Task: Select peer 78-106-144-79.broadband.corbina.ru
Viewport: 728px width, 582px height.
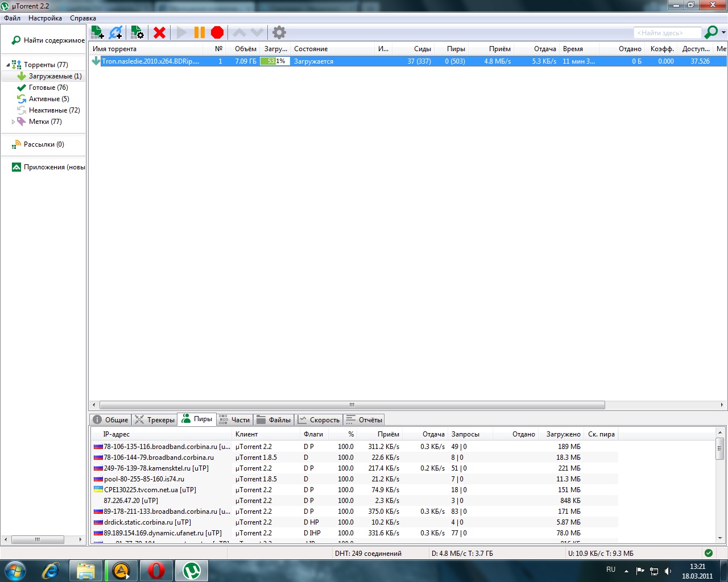Action: point(354,458)
